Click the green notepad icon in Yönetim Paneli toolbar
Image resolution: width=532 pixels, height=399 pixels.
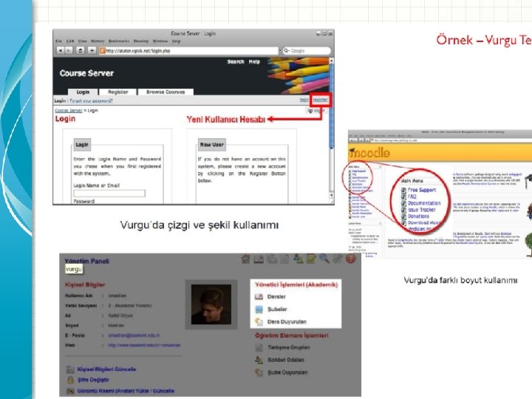click(311, 259)
